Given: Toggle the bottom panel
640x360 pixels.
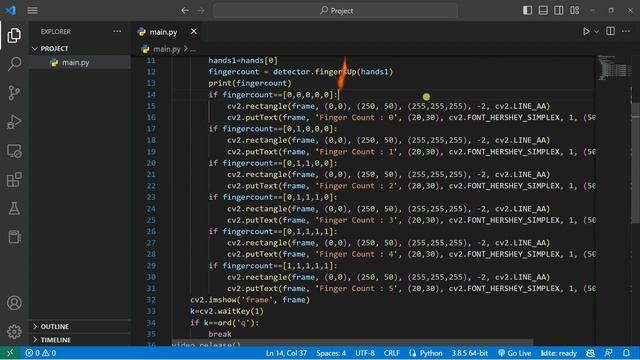Looking at the screenshot, I should click(543, 11).
